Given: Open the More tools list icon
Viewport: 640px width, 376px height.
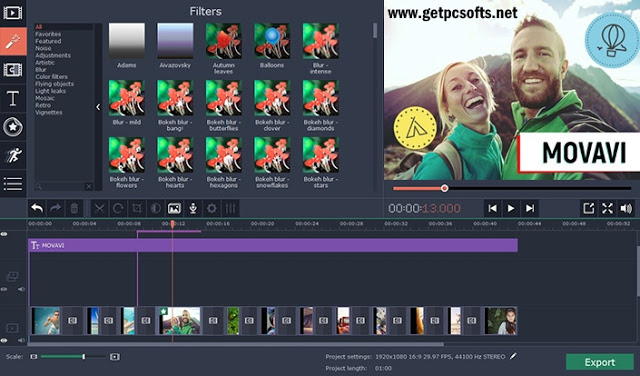Looking at the screenshot, I should (13, 183).
